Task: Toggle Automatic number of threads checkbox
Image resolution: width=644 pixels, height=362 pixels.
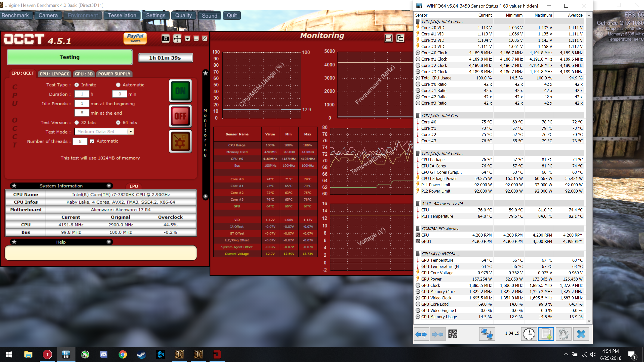Action: click(92, 141)
